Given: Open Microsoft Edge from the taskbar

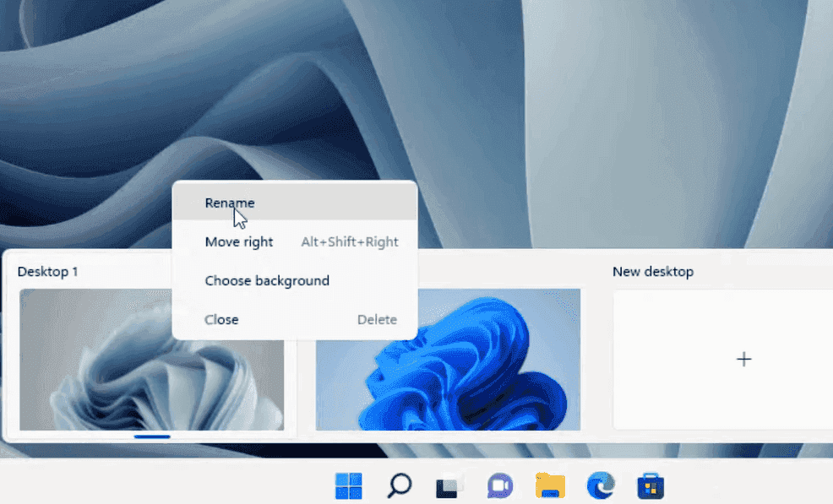Looking at the screenshot, I should (x=601, y=485).
